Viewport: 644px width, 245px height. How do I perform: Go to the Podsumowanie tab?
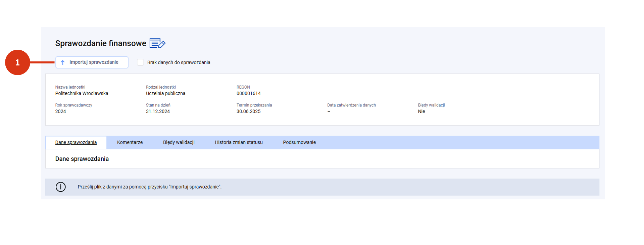coord(299,142)
